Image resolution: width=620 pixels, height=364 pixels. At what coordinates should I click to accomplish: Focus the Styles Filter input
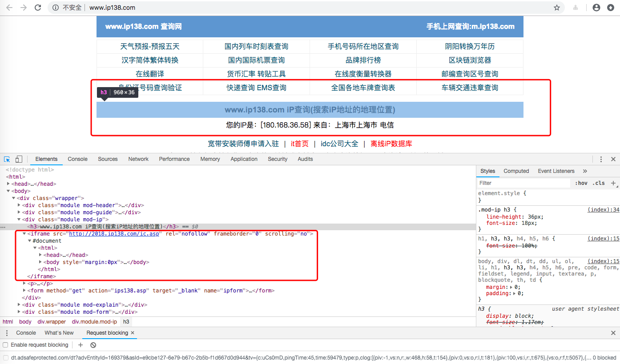tap(524, 183)
